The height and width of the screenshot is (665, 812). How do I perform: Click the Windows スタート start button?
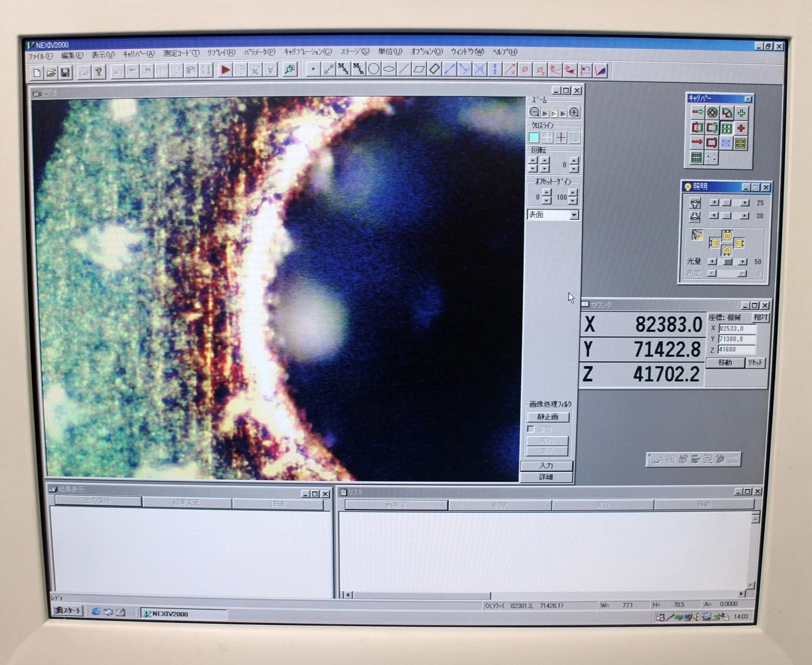67,611
